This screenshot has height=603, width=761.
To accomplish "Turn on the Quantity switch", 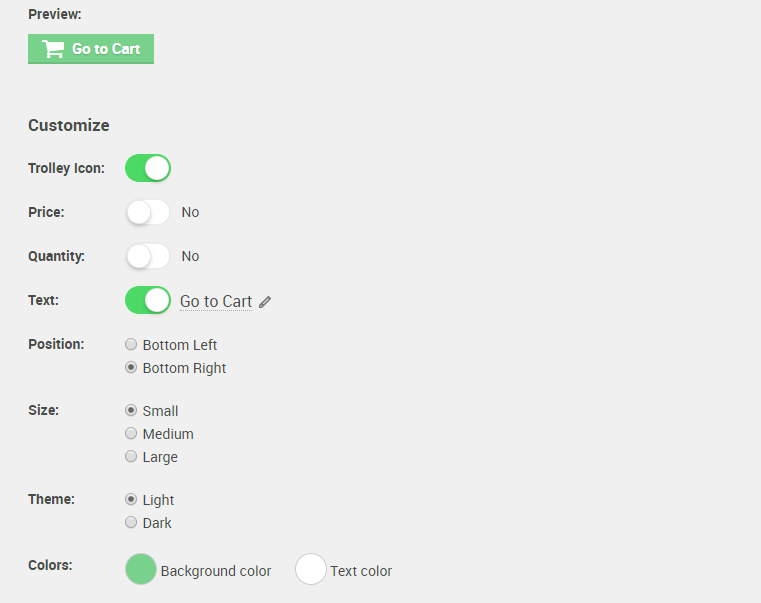I will point(148,256).
